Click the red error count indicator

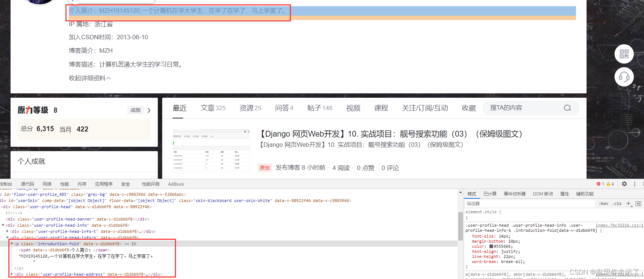(600, 184)
